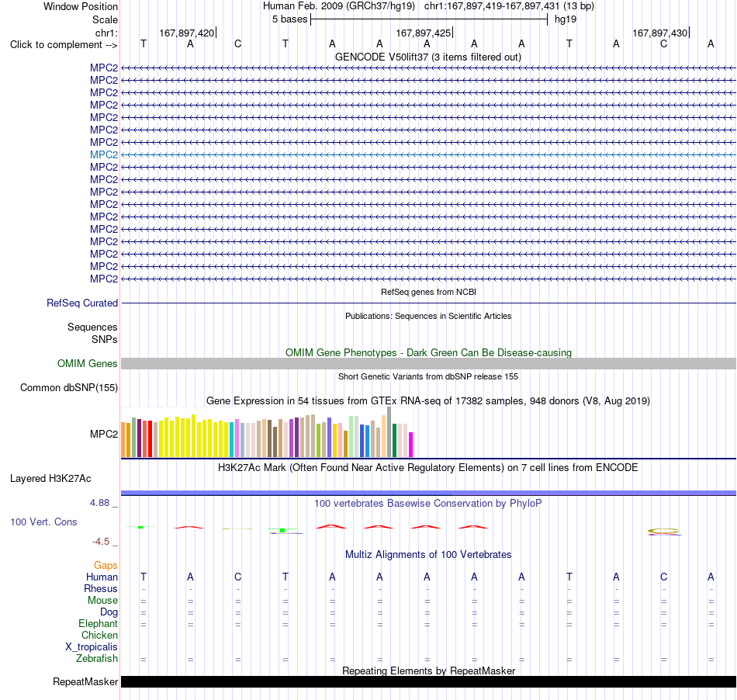This screenshot has width=737, height=700.
Task: Open the Common dbSNP(155) track label
Action: point(69,388)
